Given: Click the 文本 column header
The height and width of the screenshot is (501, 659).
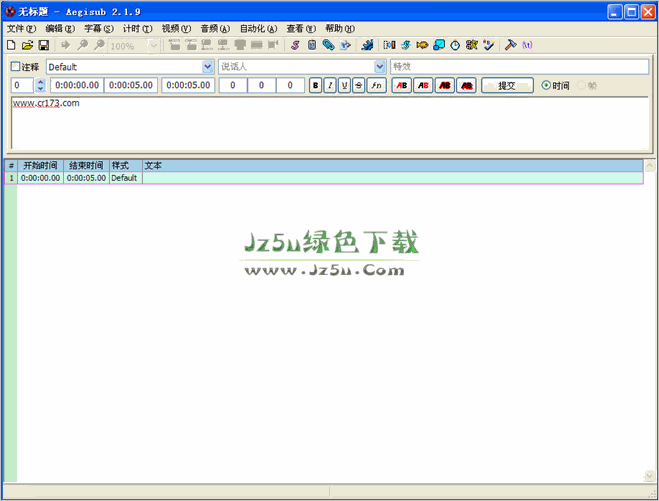Looking at the screenshot, I should pyautogui.click(x=393, y=165).
